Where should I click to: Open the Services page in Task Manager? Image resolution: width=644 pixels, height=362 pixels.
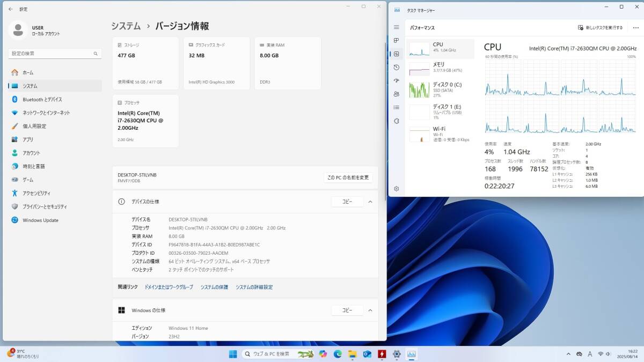click(397, 121)
